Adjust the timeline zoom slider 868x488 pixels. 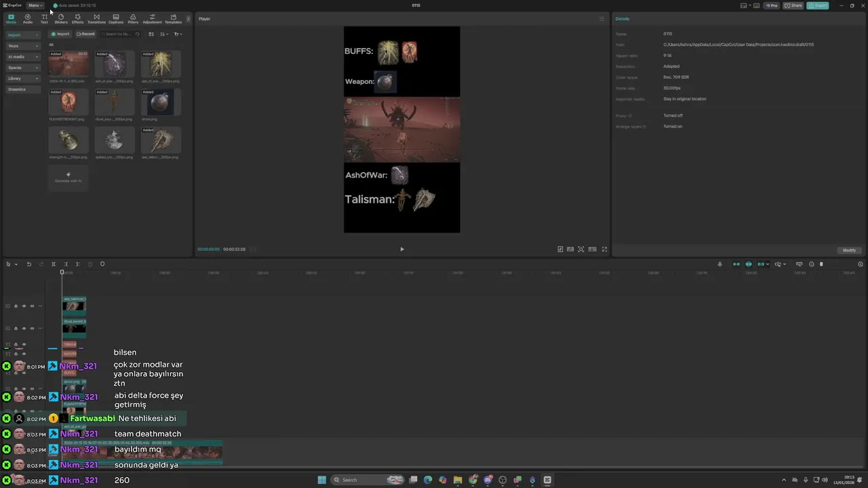pyautogui.click(x=821, y=264)
